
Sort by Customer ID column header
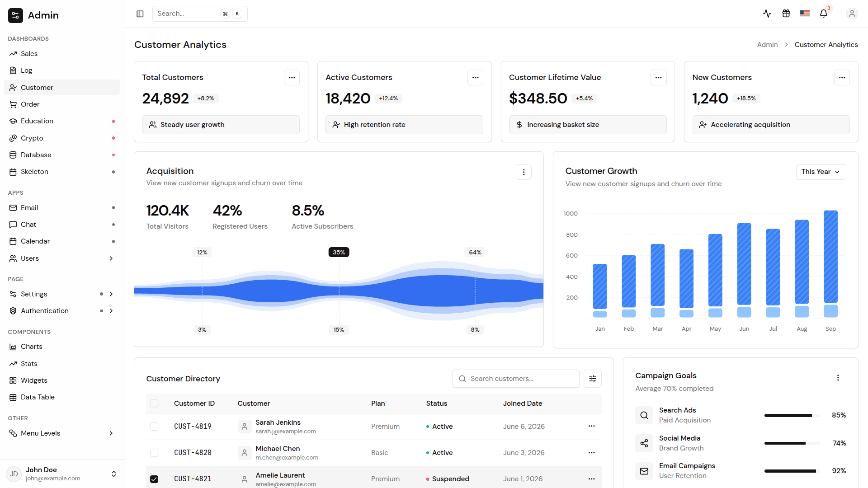coord(194,404)
